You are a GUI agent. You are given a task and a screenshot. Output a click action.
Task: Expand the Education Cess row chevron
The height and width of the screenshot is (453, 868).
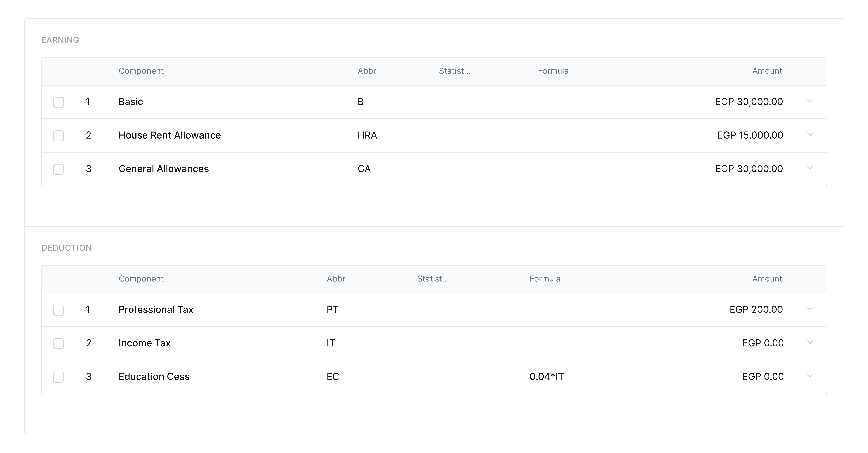810,376
